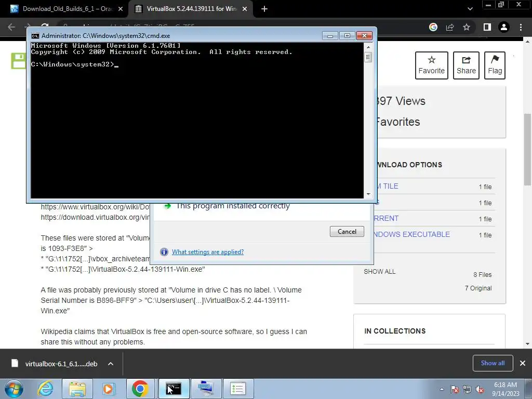532x399 pixels.
Task: Click Cancel in the compatibility dialog
Action: [x=347, y=231]
